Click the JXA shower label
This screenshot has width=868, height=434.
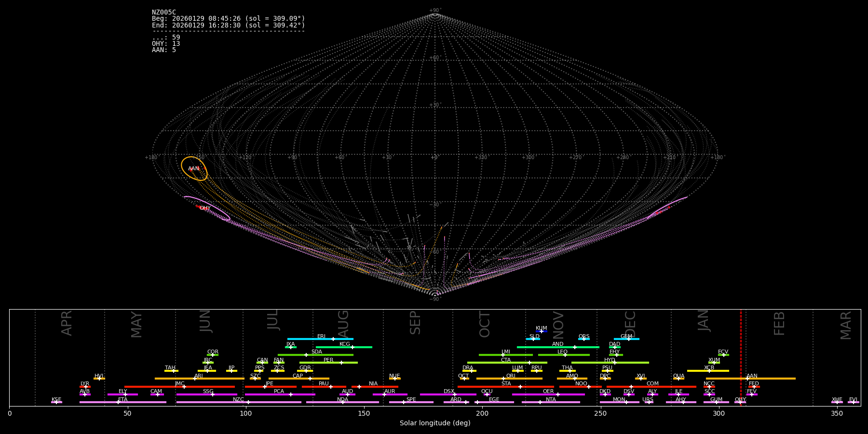click(x=290, y=344)
